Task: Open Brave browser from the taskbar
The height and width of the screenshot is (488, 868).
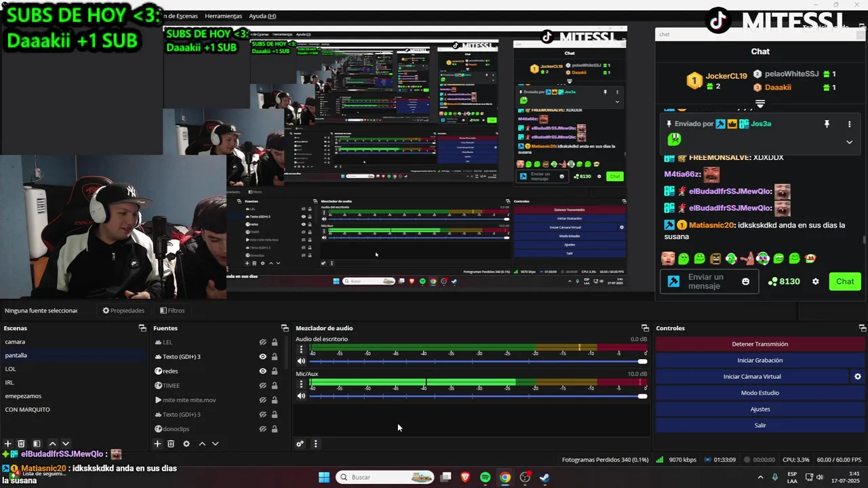Action: 465,477
